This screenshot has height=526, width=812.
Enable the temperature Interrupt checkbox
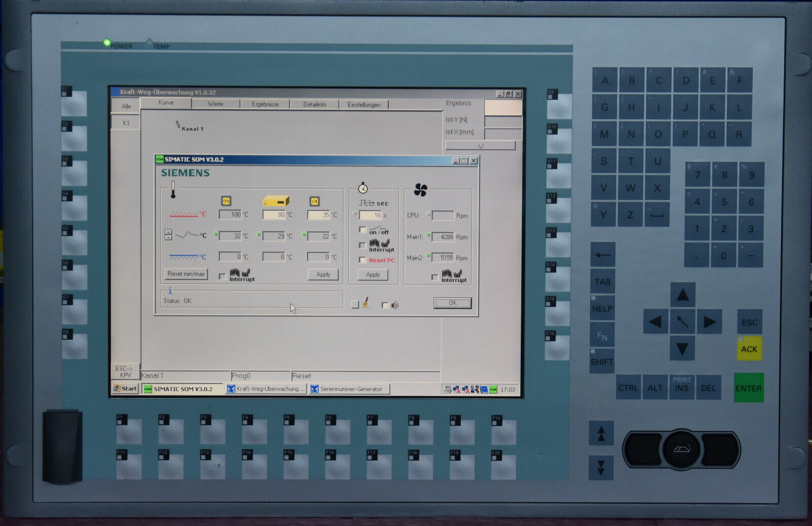point(222,276)
